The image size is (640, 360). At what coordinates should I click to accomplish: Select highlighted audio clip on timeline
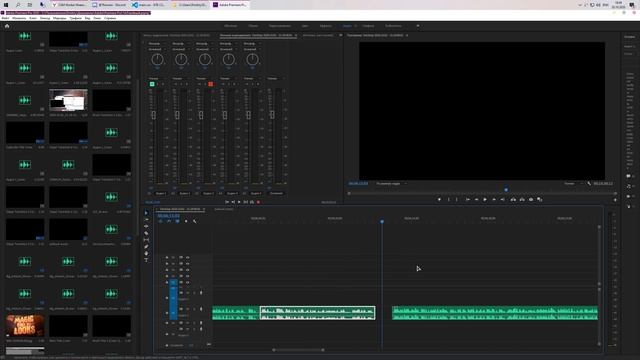[x=318, y=313]
